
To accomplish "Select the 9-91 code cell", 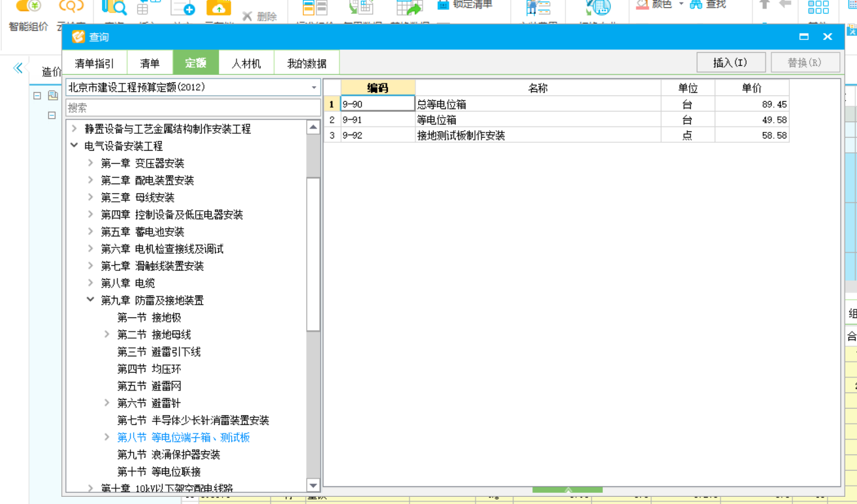I will 378,119.
